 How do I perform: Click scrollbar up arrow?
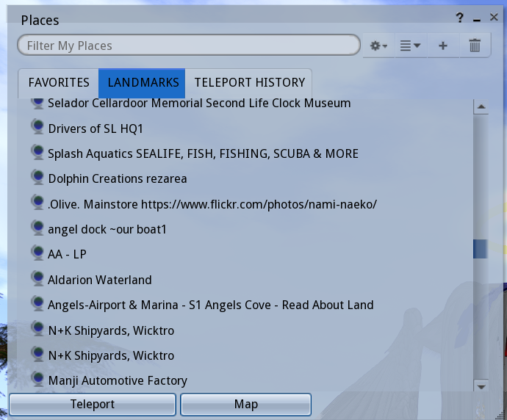(481, 107)
